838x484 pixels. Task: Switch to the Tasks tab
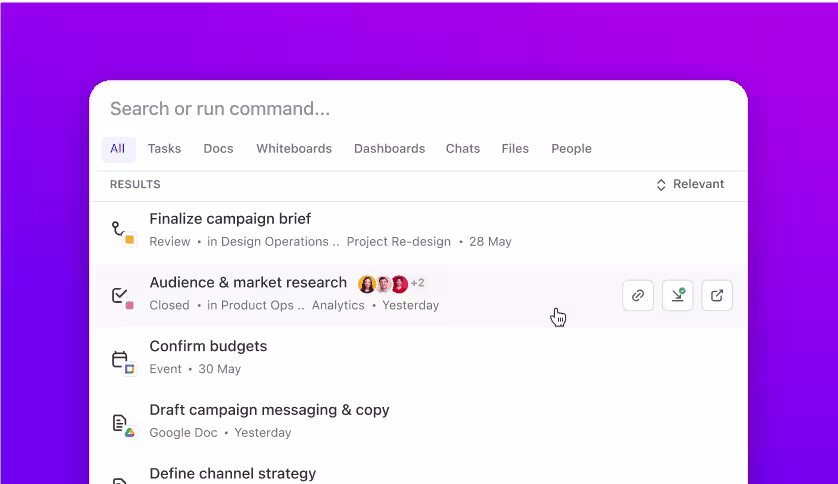165,149
